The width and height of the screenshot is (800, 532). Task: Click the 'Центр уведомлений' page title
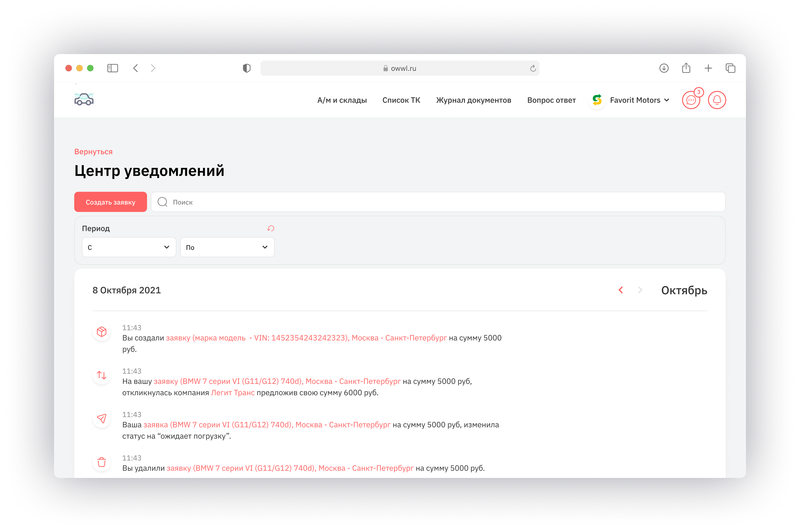coord(149,171)
